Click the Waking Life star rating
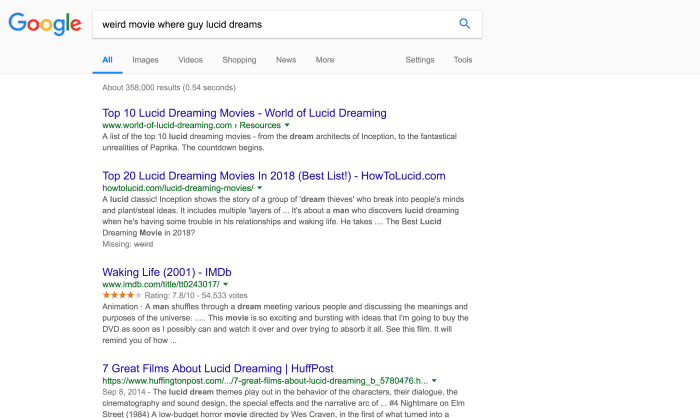Screen dimensions: 700x418 pos(123,296)
